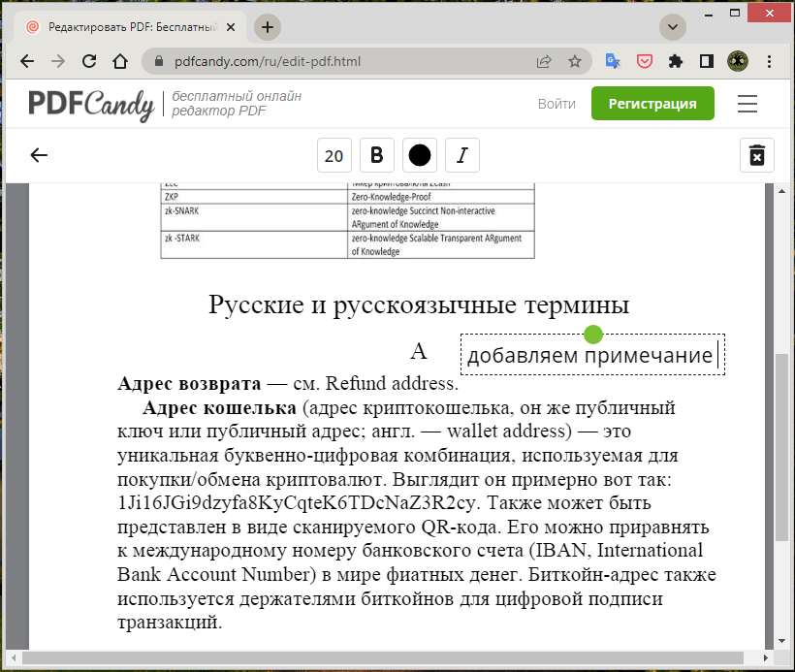The width and height of the screenshot is (795, 672).
Task: Click the bold term 'Адрес возврата'
Action: [x=189, y=383]
